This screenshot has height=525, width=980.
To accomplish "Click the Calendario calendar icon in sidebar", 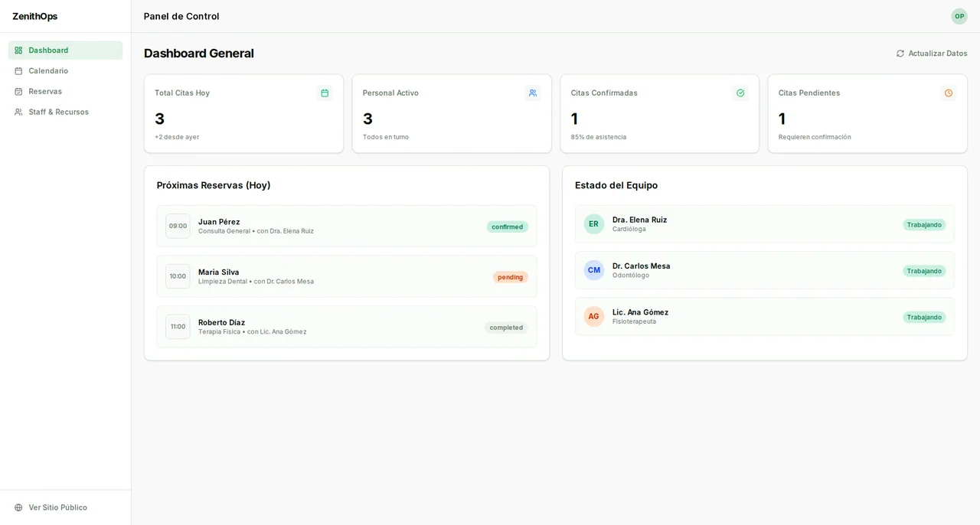I will 18,71.
